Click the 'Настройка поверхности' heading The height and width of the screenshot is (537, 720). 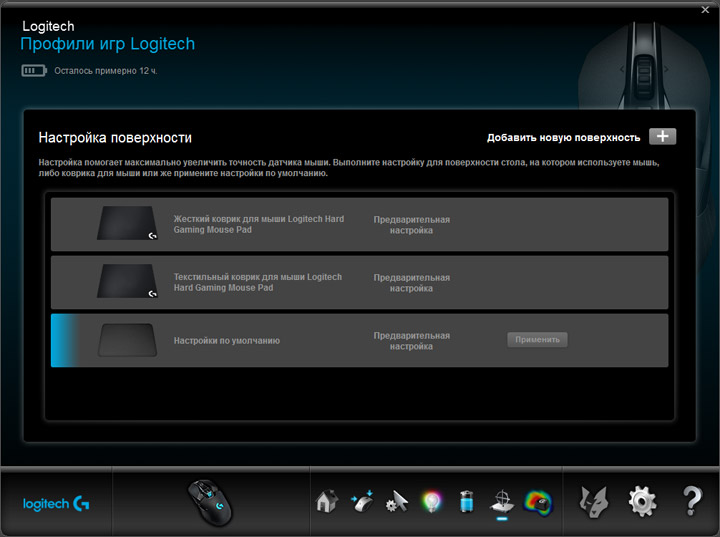pyautogui.click(x=115, y=137)
